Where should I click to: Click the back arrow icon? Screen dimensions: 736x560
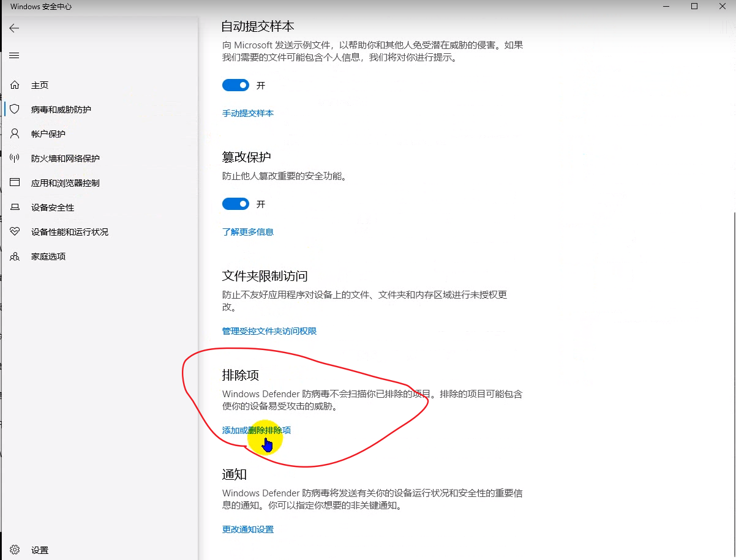[14, 28]
